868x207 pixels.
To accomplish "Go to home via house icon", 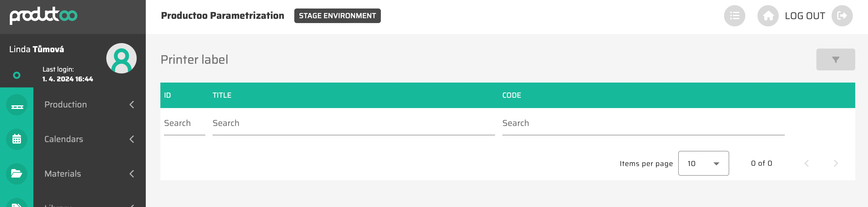I will (x=767, y=16).
